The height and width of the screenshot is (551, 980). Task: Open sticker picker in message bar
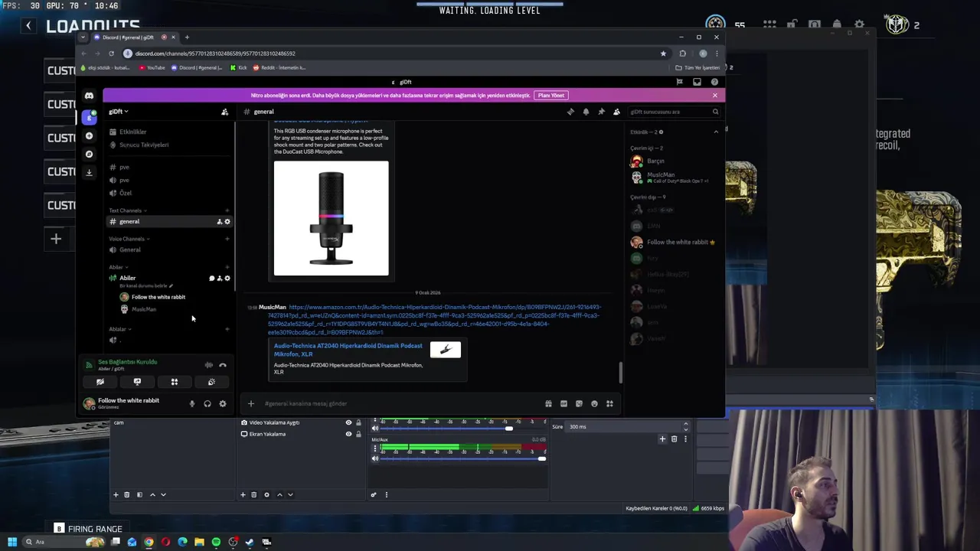(x=579, y=404)
